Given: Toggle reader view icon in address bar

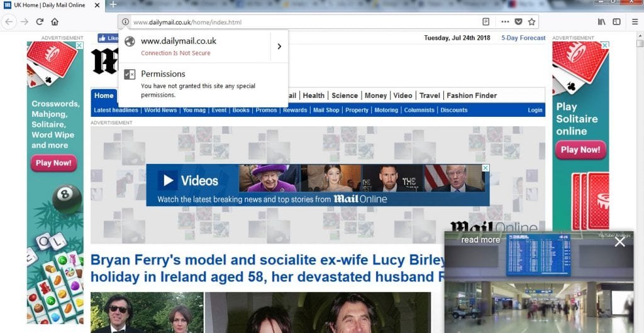Looking at the screenshot, I should [x=486, y=22].
